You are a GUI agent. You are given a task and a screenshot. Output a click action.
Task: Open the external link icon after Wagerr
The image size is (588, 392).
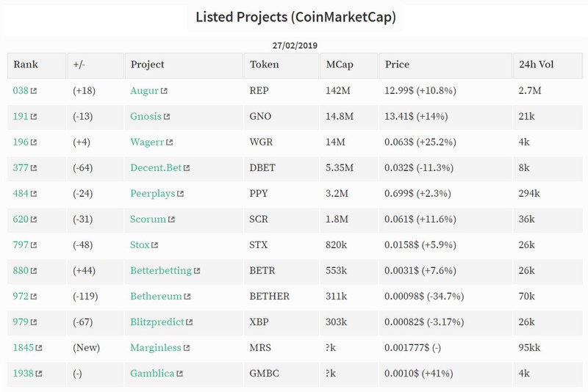click(x=170, y=142)
